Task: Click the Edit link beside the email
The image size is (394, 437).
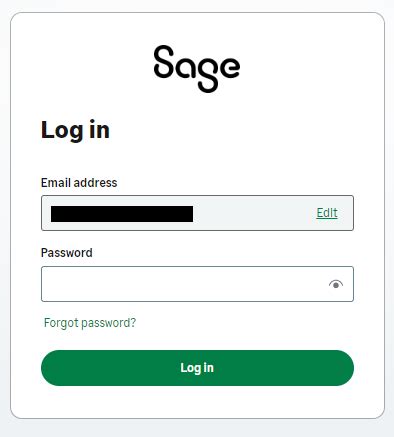Action: tap(327, 213)
